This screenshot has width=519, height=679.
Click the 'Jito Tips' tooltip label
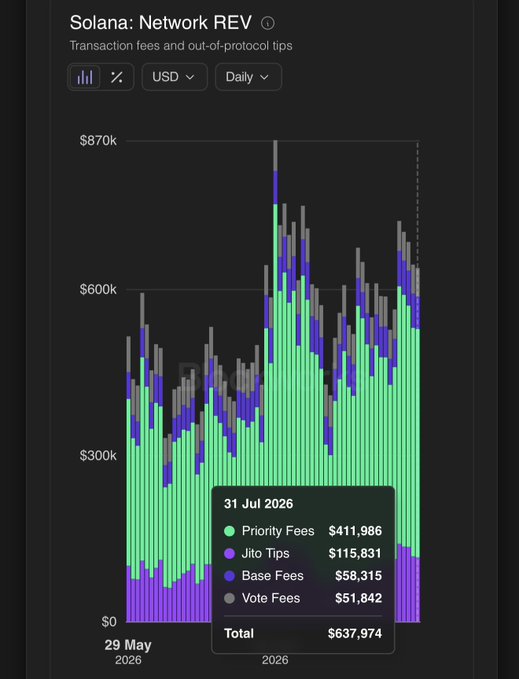coord(265,553)
